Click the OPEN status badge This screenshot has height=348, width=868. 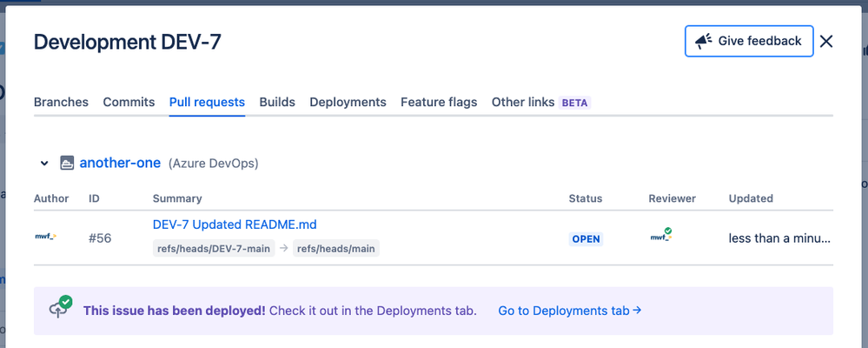[586, 239]
